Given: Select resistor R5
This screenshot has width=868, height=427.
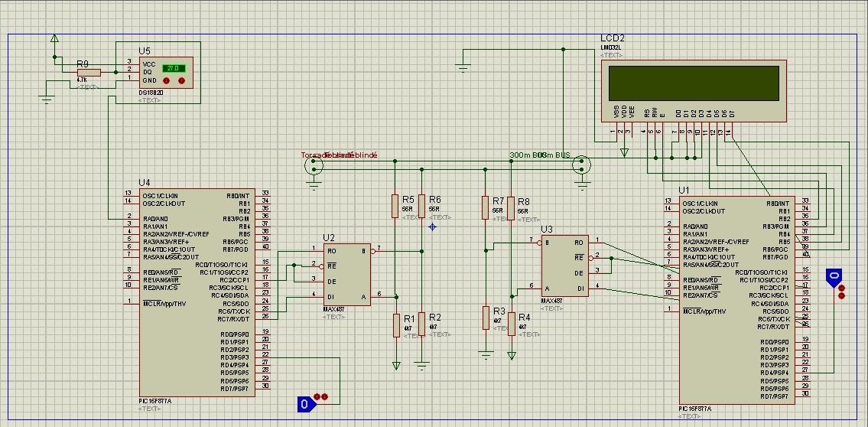Looking at the screenshot, I should click(395, 206).
